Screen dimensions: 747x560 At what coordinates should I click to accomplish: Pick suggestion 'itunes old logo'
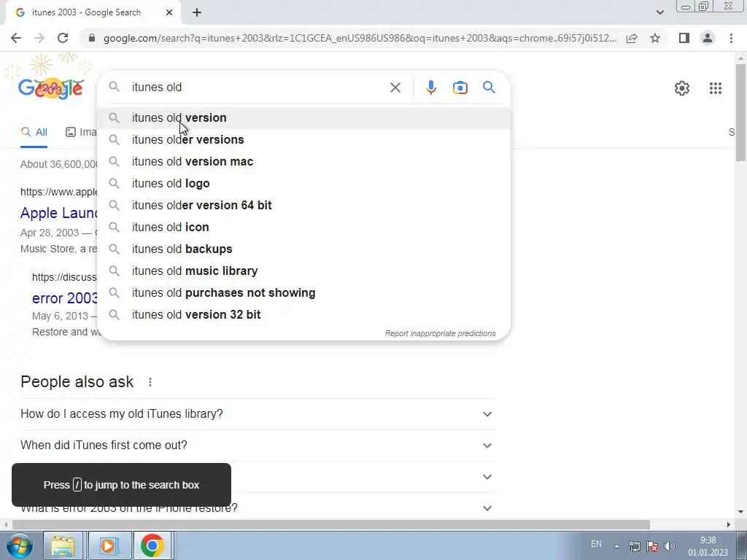click(304, 183)
